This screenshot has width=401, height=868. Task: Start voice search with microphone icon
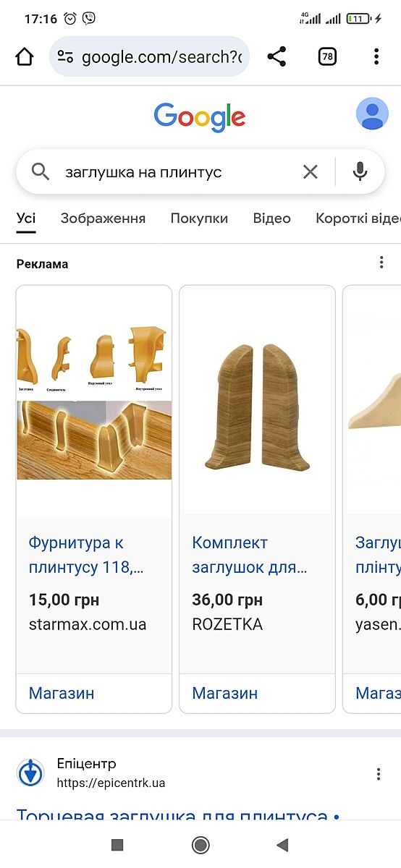(360, 171)
